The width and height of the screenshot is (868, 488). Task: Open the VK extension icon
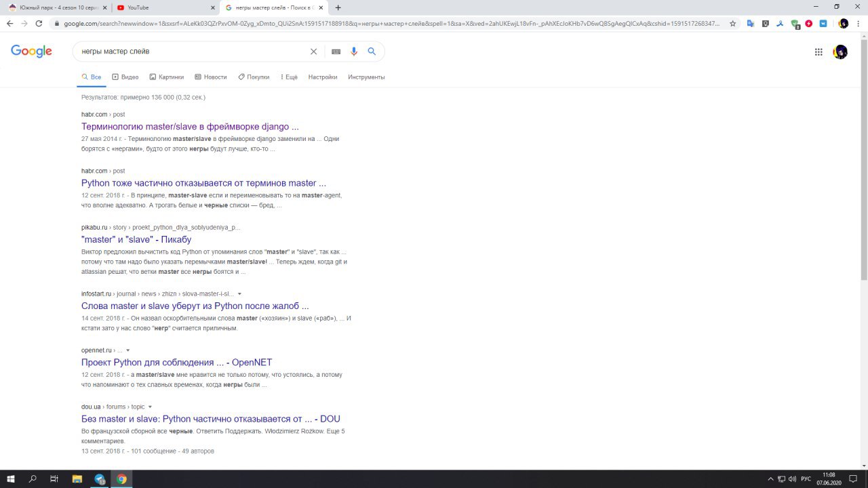pos(823,23)
